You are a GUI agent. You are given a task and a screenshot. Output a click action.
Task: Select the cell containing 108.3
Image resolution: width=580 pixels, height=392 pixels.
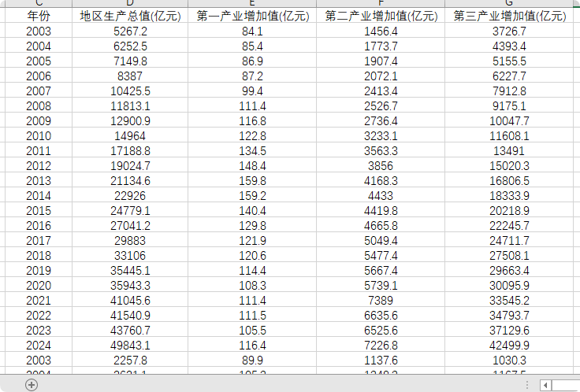point(252,286)
